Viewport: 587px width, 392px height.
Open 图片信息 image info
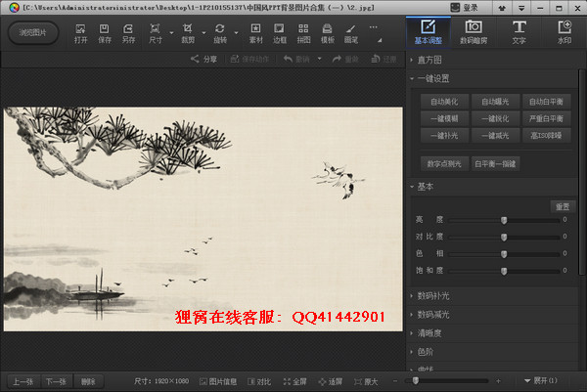point(218,381)
